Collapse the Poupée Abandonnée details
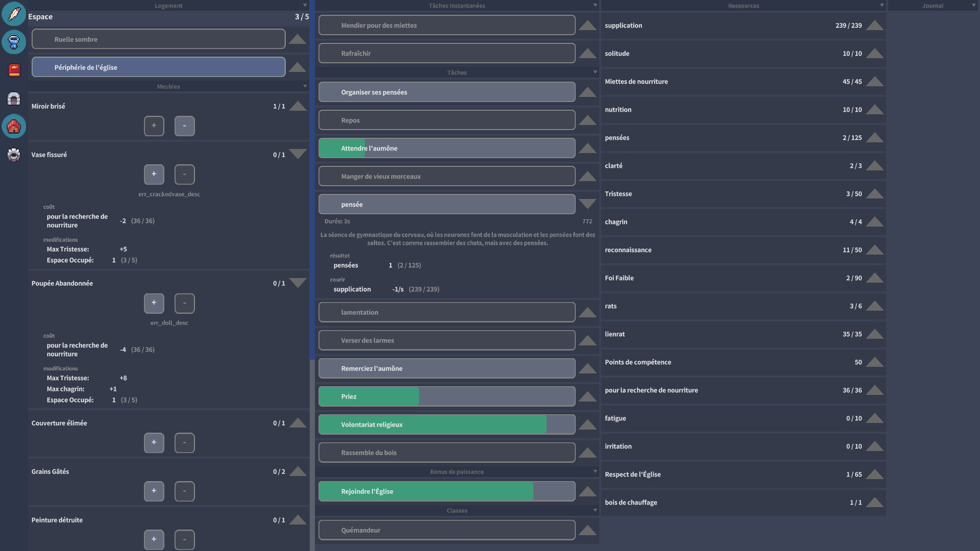The image size is (980, 551). pos(298,283)
